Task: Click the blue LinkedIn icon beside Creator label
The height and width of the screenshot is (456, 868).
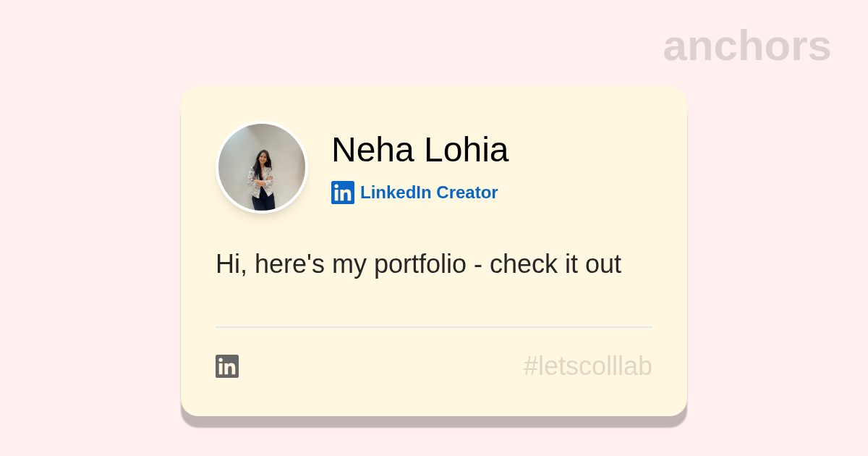Action: pyautogui.click(x=343, y=193)
